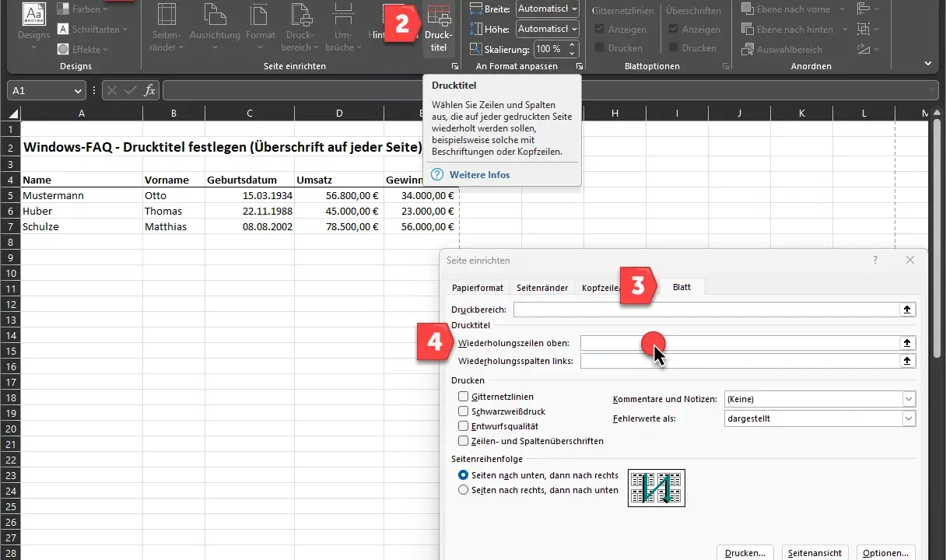Open the dialog help question mark
Image resolution: width=946 pixels, height=560 pixels.
click(875, 261)
